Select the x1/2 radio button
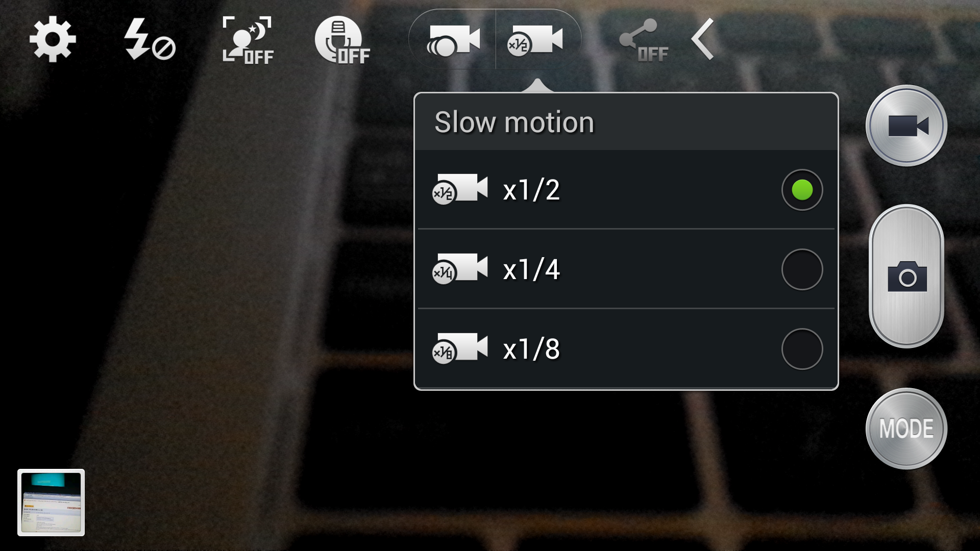Image resolution: width=980 pixels, height=551 pixels. click(x=802, y=190)
